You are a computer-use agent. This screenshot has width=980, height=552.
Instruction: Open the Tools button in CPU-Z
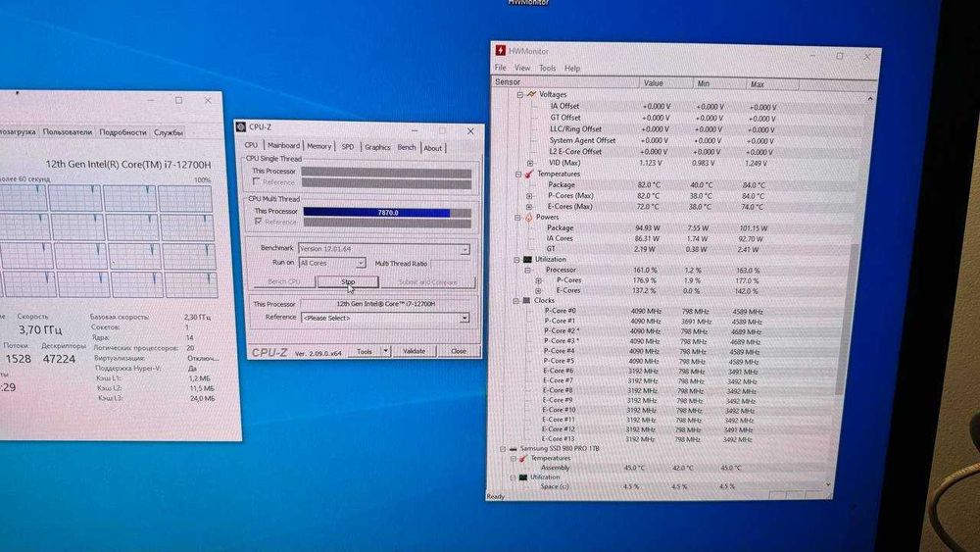click(365, 351)
